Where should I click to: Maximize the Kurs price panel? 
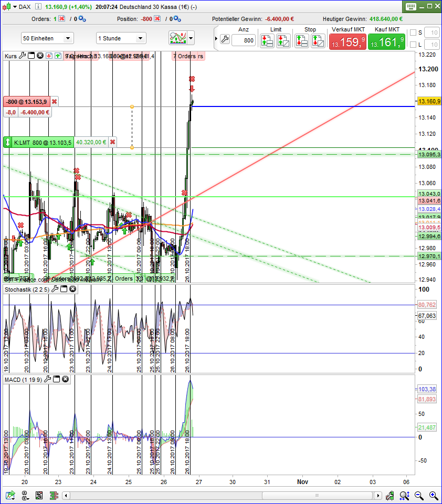[x=31, y=56]
